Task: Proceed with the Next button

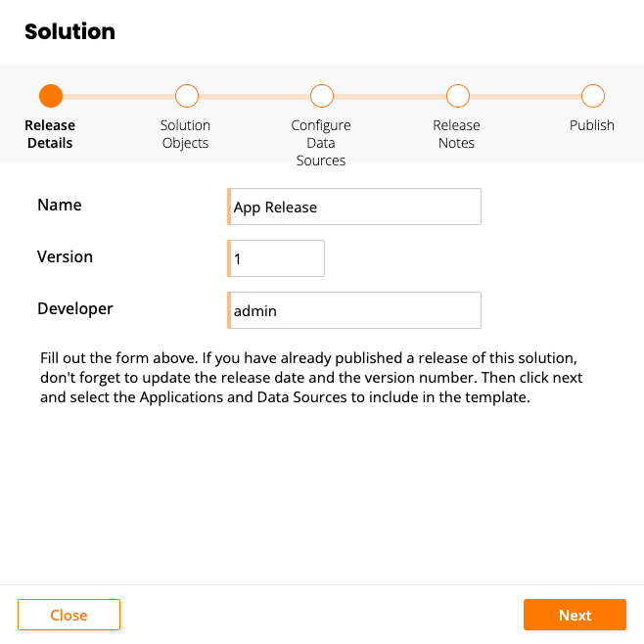Action: coord(575,615)
